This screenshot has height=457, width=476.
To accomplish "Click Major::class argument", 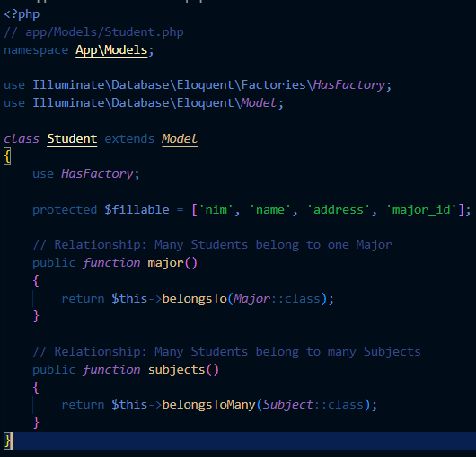I will (278, 299).
